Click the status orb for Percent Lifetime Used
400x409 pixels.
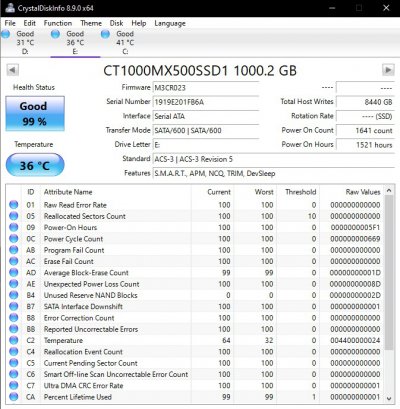[14, 397]
